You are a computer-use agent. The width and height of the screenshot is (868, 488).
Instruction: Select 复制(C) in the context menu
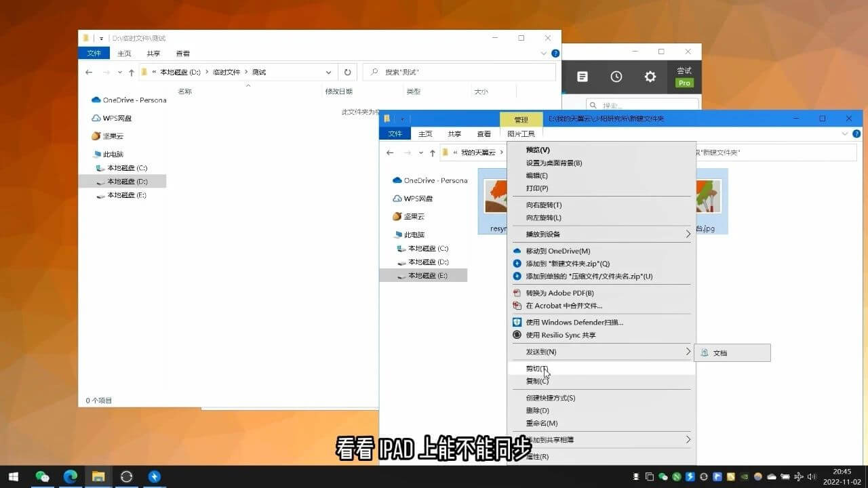point(537,381)
